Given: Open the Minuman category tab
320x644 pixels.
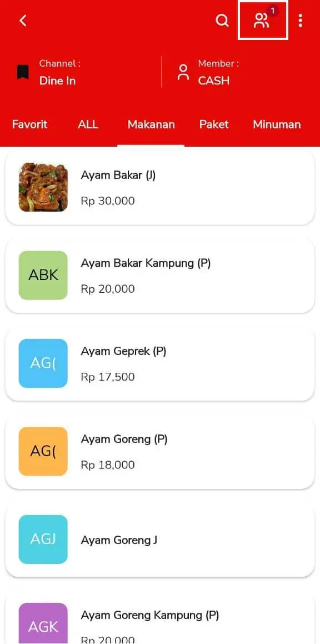Looking at the screenshot, I should coord(277,124).
